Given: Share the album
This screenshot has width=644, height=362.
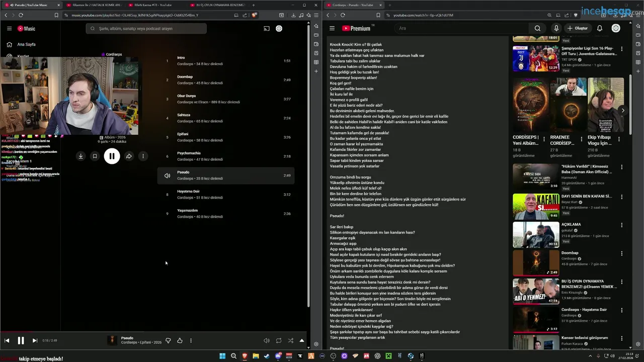Looking at the screenshot, I should point(129,156).
